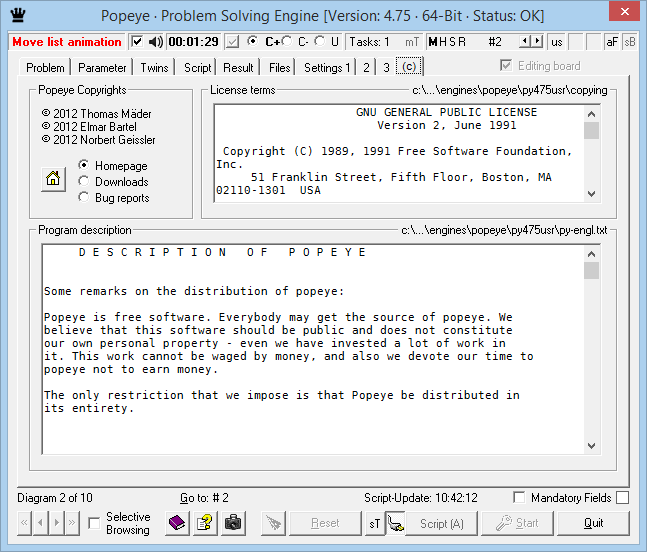Click the 'Go to: # 2' label
Viewport: 647px width, 552px height.
pyautogui.click(x=204, y=498)
